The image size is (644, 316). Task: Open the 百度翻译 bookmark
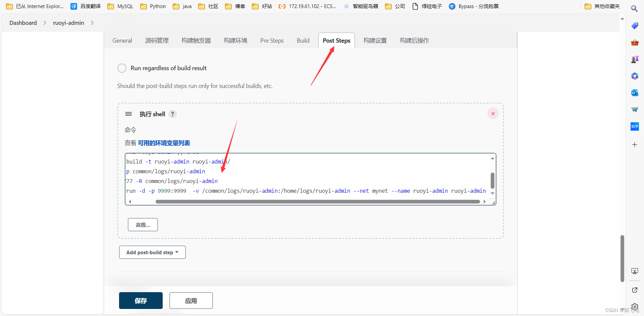(x=86, y=6)
